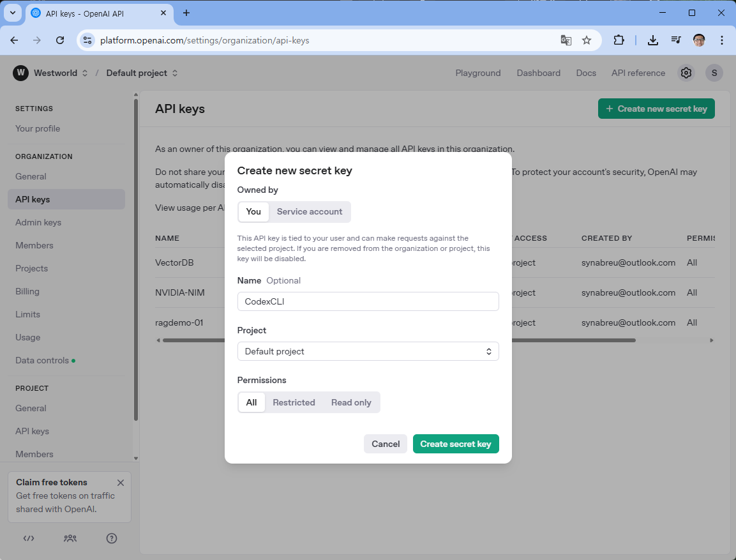Click the table's horizontal scrollbar thumb
Viewport: 736px width, 560px height.
pyautogui.click(x=399, y=340)
